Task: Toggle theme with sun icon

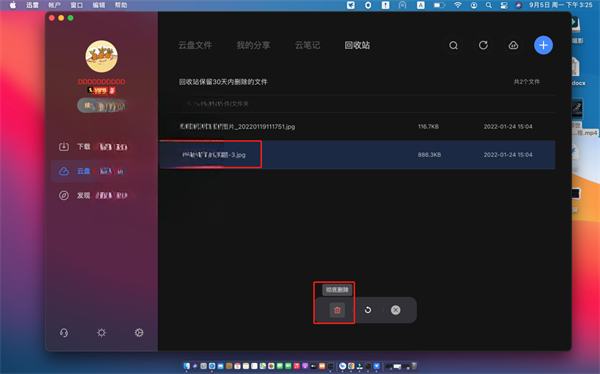Action: pyautogui.click(x=101, y=333)
